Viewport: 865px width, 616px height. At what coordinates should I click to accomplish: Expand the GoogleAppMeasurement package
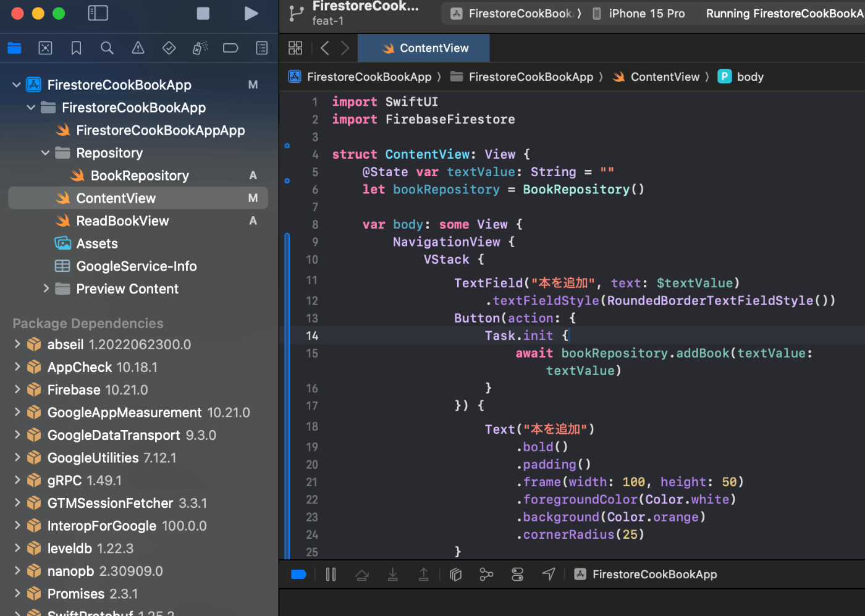[x=17, y=412]
